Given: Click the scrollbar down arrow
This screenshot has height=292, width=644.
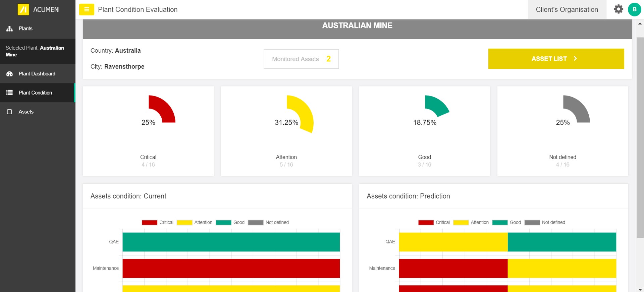Looking at the screenshot, I should click(640, 289).
